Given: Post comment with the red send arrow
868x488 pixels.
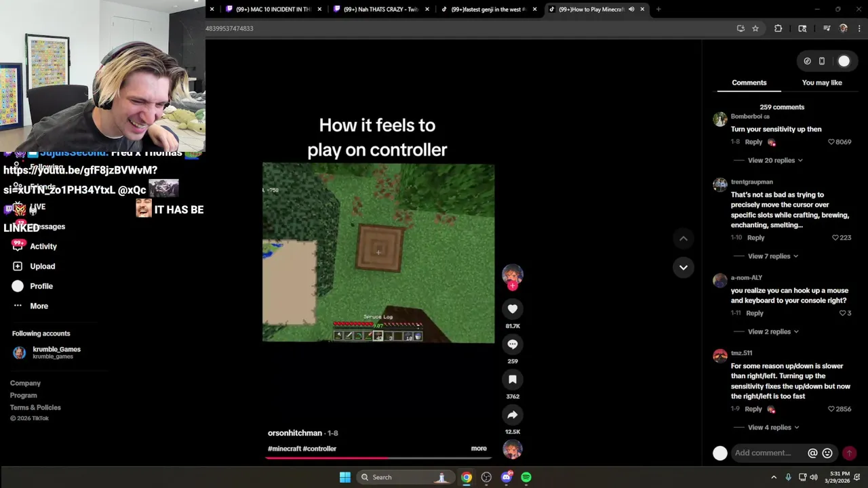Looking at the screenshot, I should click(849, 453).
